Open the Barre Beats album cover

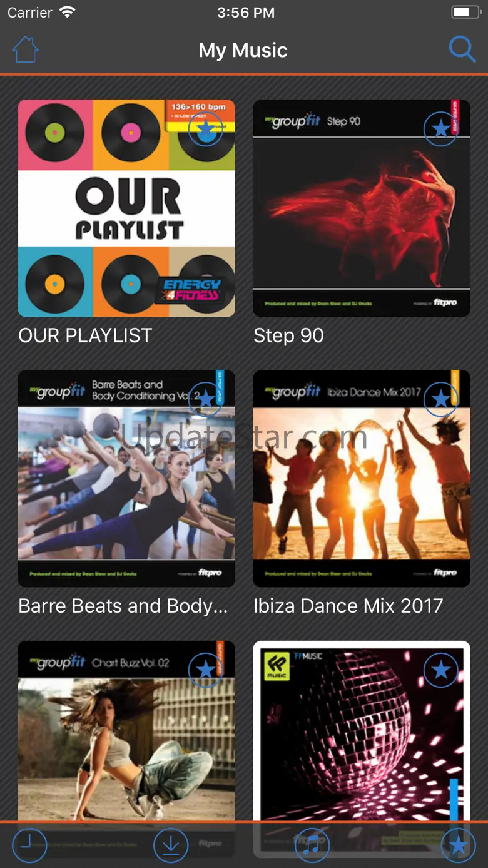click(126, 479)
